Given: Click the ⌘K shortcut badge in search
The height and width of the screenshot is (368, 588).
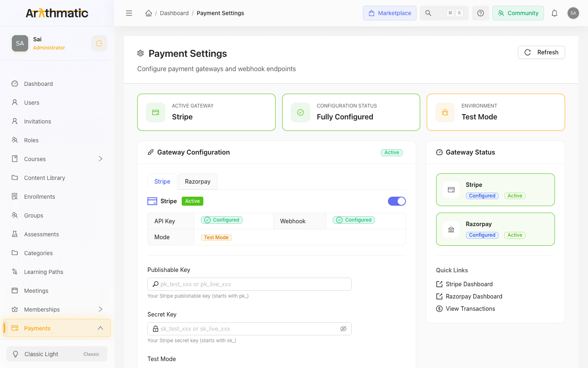Looking at the screenshot, I should [x=455, y=13].
